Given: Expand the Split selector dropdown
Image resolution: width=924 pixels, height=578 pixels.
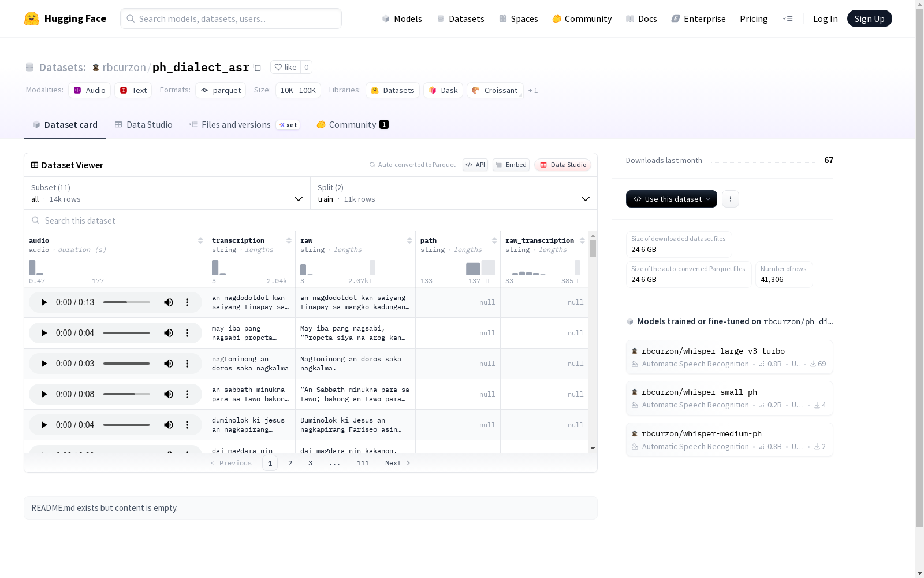Looking at the screenshot, I should coord(454,193).
